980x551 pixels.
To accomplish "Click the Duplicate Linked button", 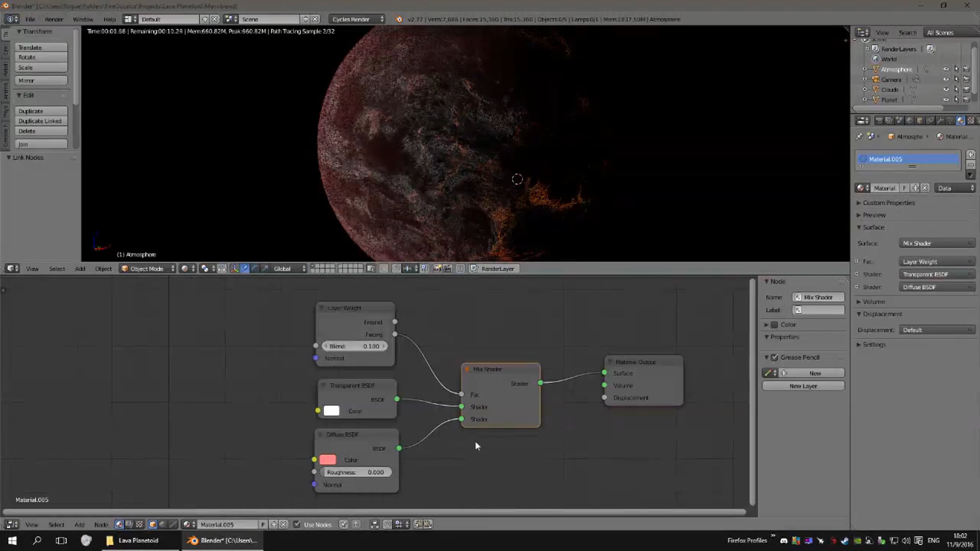I will [40, 121].
